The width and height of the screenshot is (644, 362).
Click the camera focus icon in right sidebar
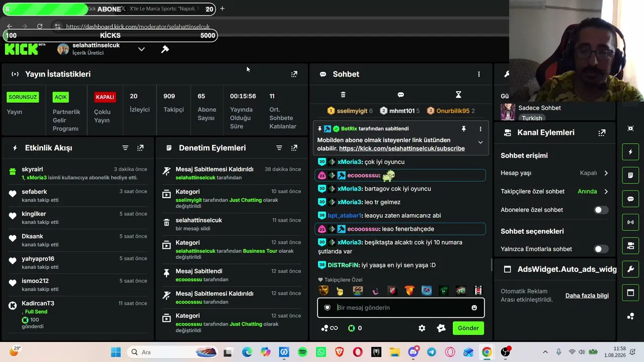pos(630,128)
